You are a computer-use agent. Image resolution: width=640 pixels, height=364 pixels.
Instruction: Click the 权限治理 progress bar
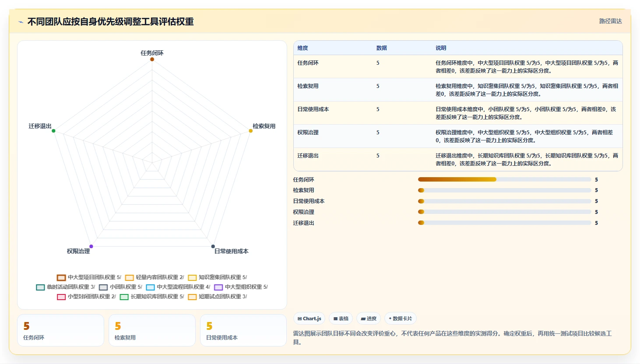click(505, 212)
